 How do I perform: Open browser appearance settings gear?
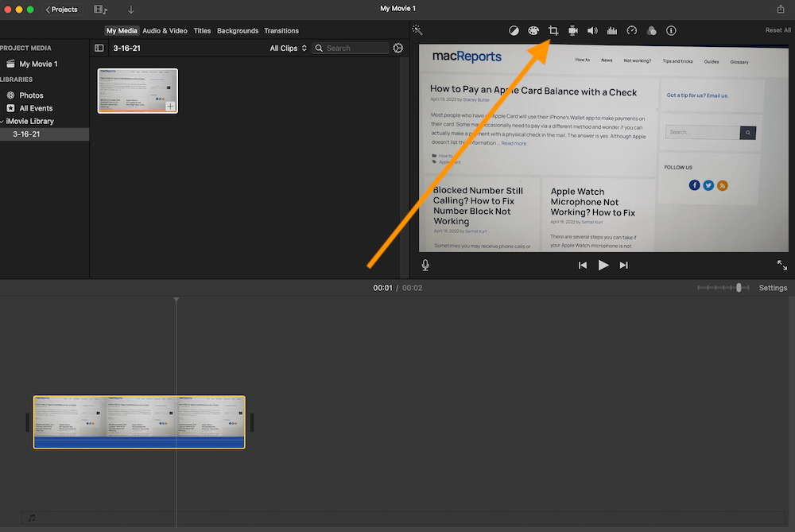398,49
